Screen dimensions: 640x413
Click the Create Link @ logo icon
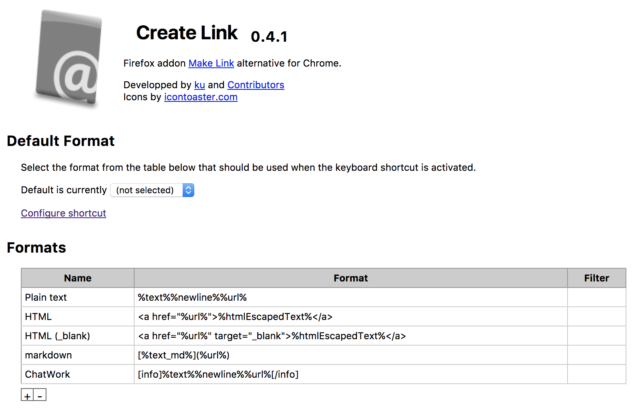[68, 59]
